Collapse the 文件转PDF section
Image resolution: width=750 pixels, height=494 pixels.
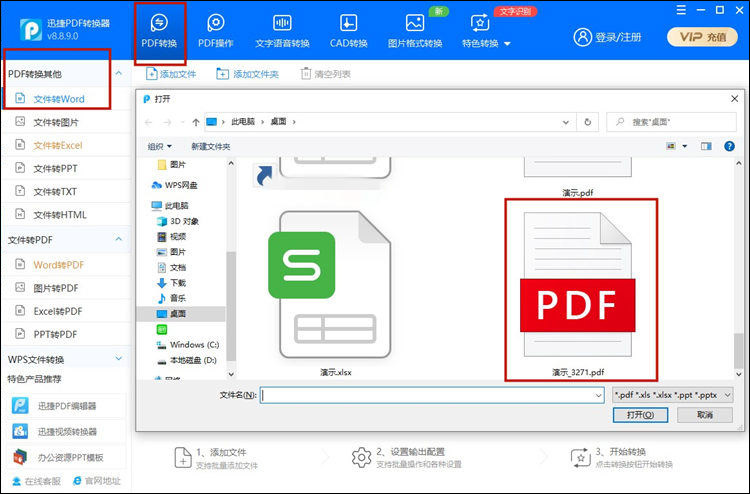click(x=119, y=239)
